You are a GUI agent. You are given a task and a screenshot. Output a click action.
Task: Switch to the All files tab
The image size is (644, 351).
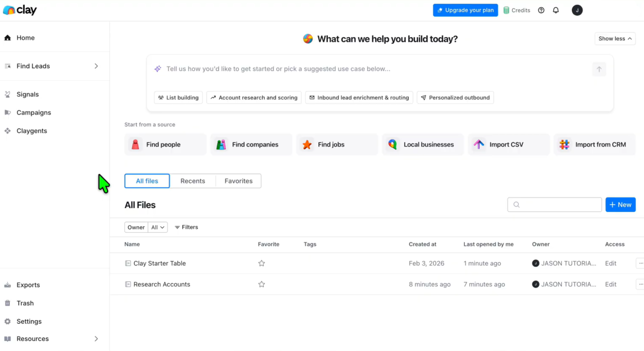(147, 181)
